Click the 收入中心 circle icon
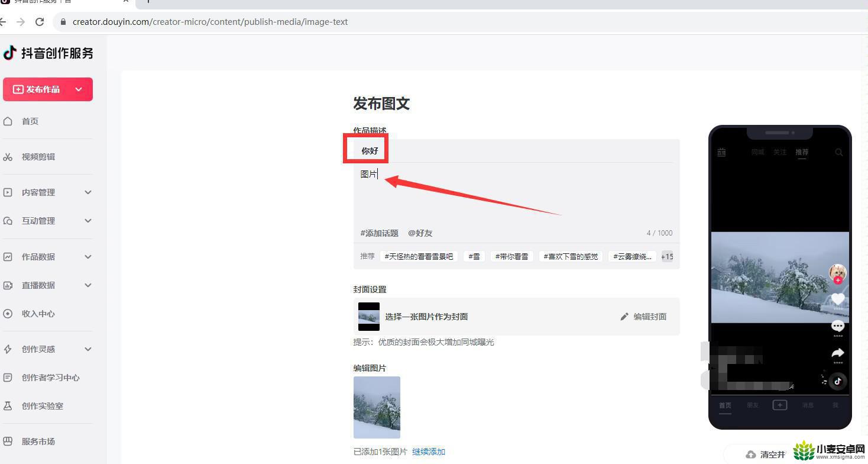Image resolution: width=868 pixels, height=464 pixels. pos(8,314)
